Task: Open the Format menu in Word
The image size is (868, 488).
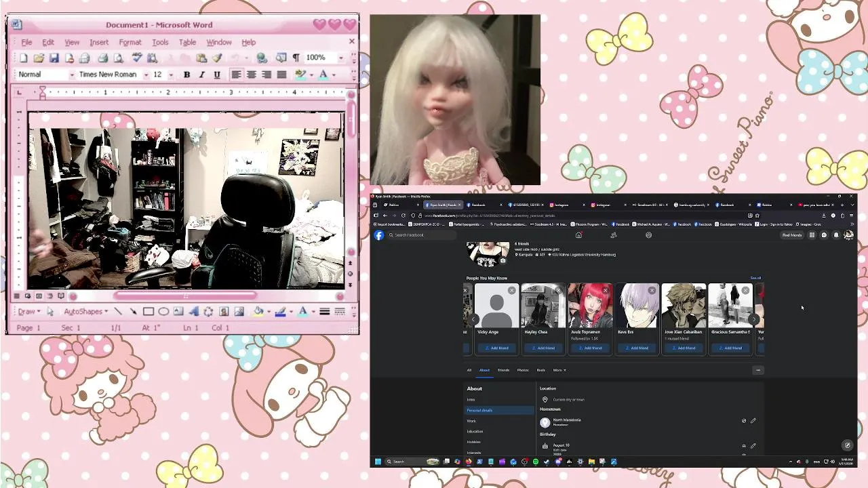Action: click(x=130, y=42)
